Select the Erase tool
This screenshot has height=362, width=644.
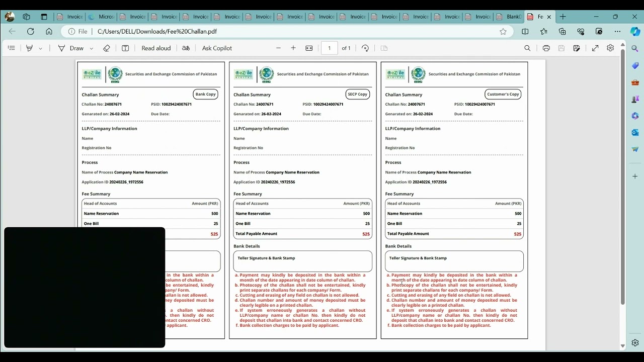pos(107,48)
